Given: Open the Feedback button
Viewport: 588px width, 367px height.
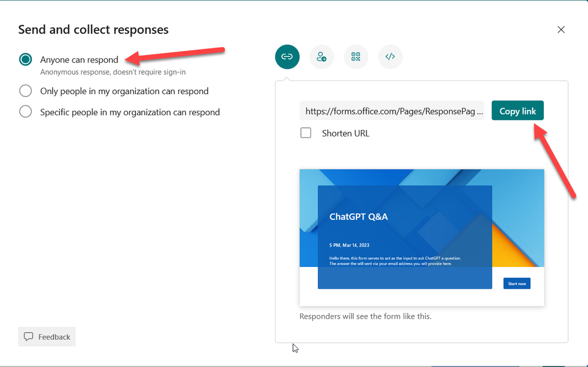Looking at the screenshot, I should coord(47,336).
